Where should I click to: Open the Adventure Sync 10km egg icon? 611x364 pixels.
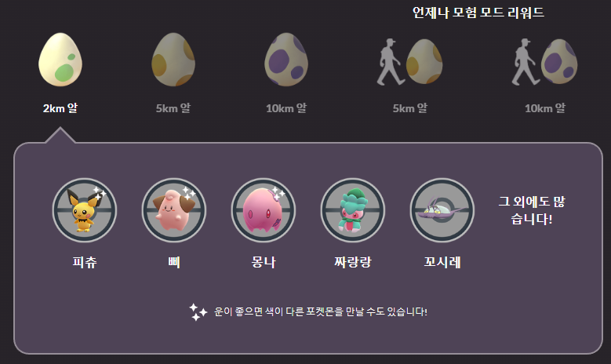[x=545, y=62]
